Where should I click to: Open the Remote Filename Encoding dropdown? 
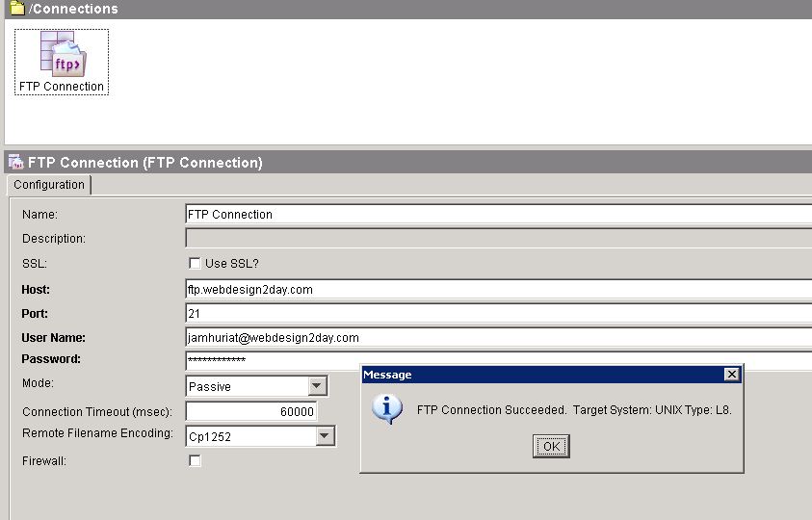click(x=325, y=435)
